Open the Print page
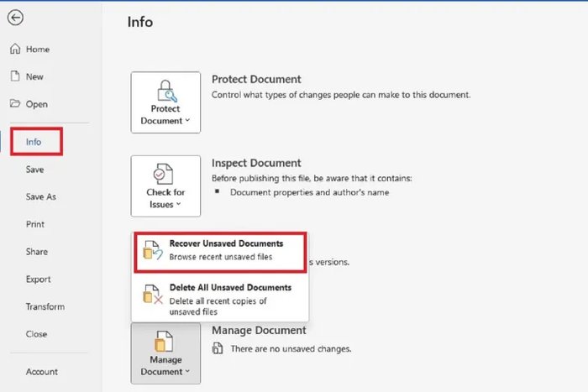 tap(35, 224)
